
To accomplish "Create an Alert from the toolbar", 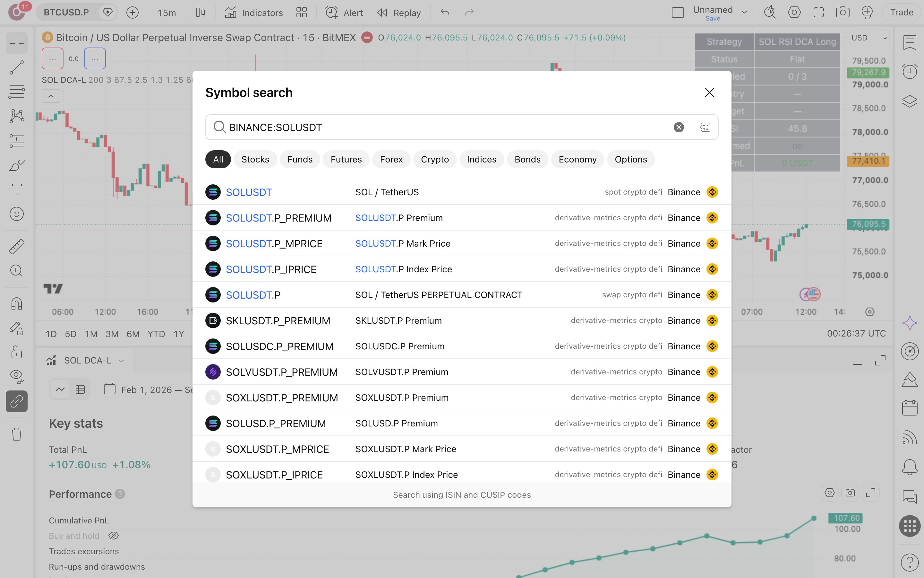I will [344, 13].
